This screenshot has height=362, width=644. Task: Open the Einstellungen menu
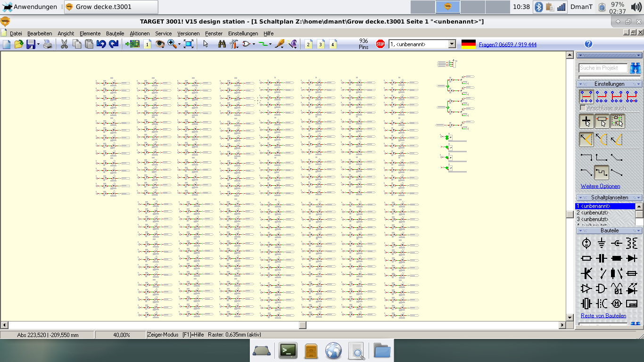(x=243, y=33)
